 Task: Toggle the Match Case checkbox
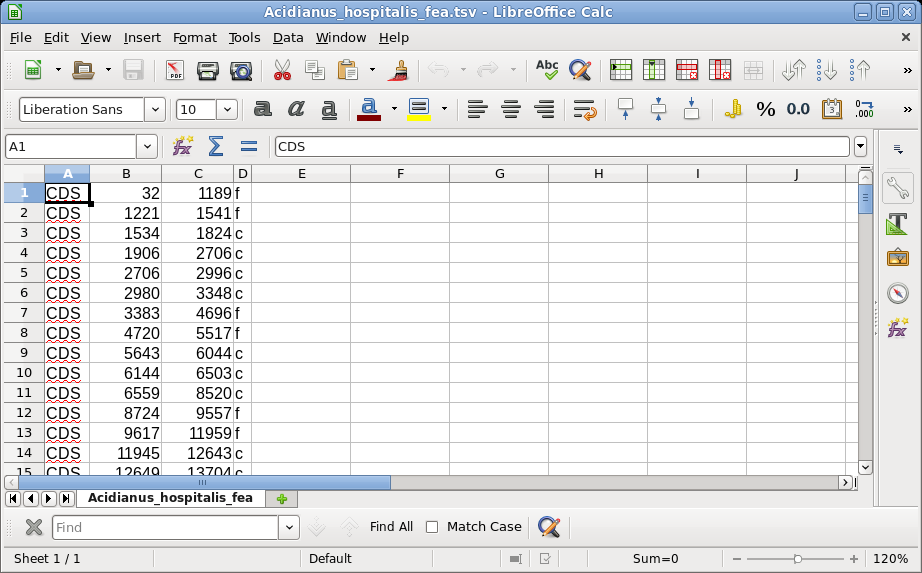point(432,527)
